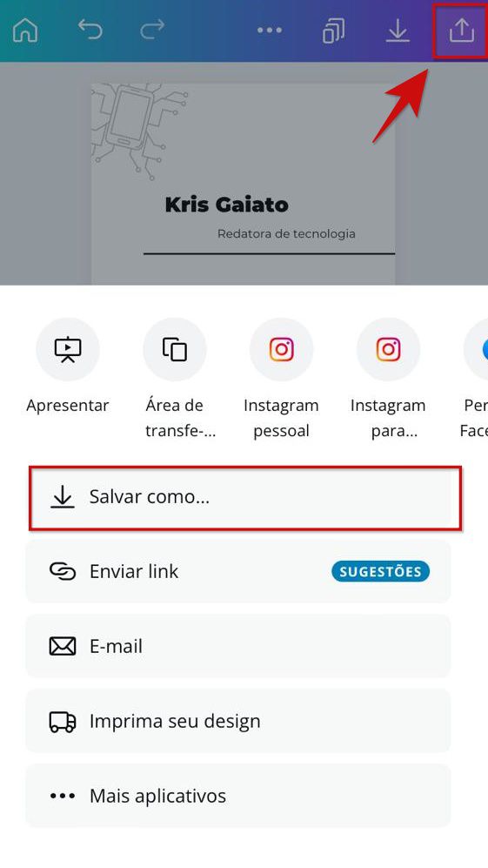Open the three-dots more options menu
This screenshot has height=868, width=488.
(270, 30)
